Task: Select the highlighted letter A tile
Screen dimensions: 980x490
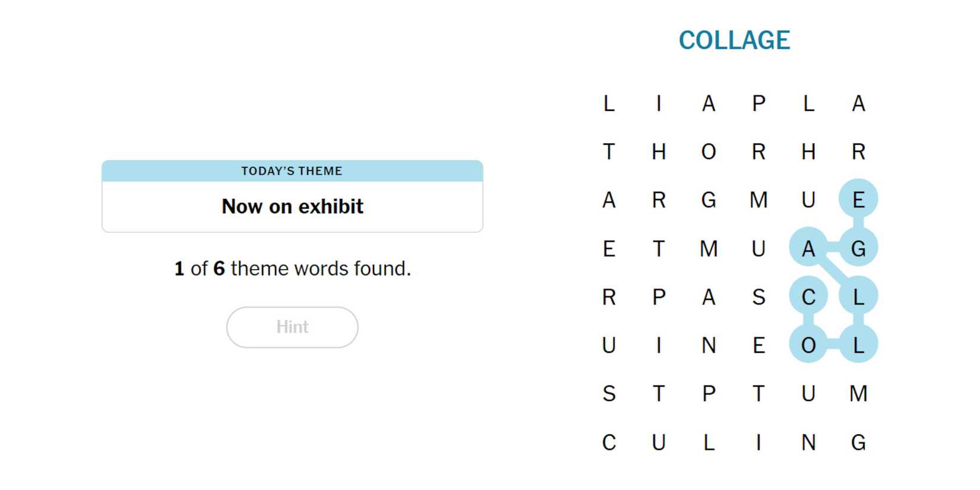Action: (808, 248)
